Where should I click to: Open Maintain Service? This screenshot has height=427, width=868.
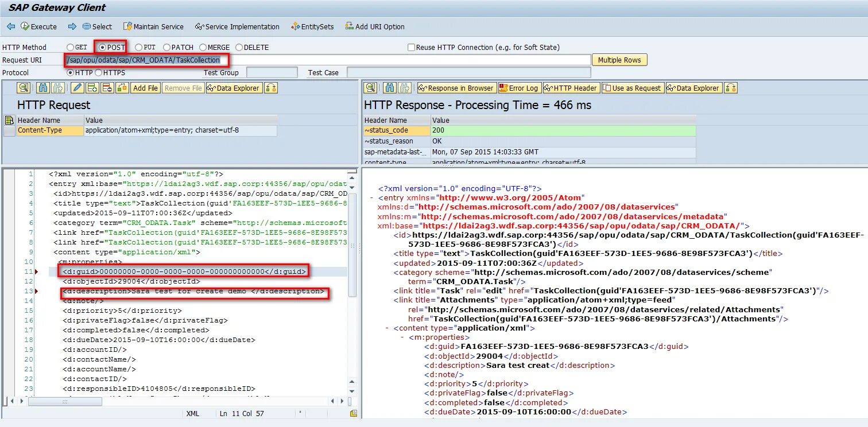tap(153, 26)
